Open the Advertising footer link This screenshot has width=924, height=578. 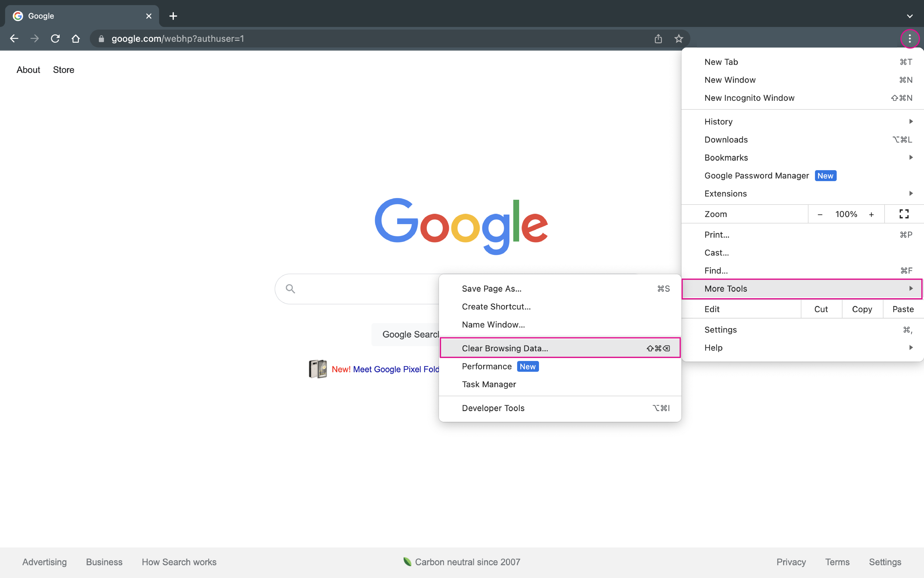coord(44,562)
